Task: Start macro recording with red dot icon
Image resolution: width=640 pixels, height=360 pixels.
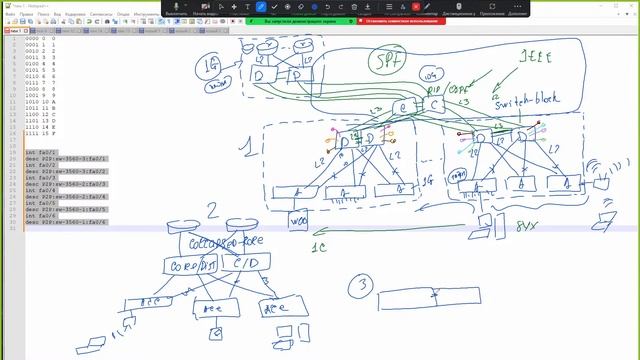Action: pyautogui.click(x=233, y=21)
